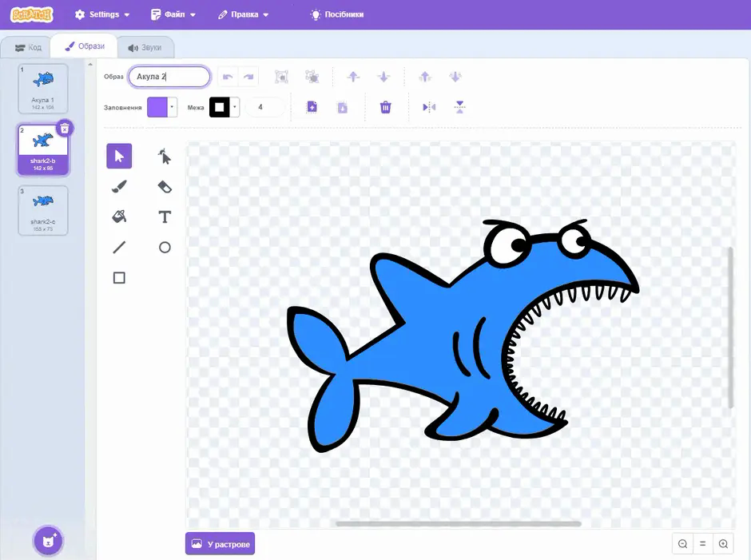751x560 pixels.
Task: Flip the costume horizontally
Action: pos(429,107)
